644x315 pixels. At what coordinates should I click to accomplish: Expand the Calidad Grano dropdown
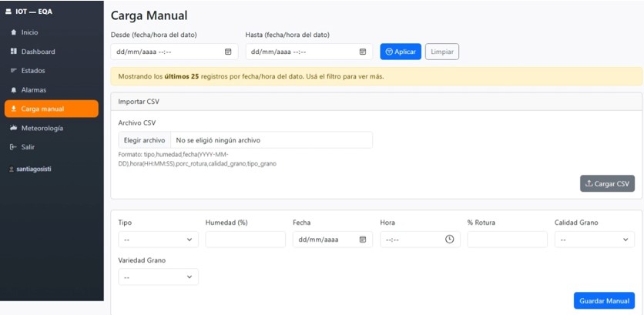594,240
